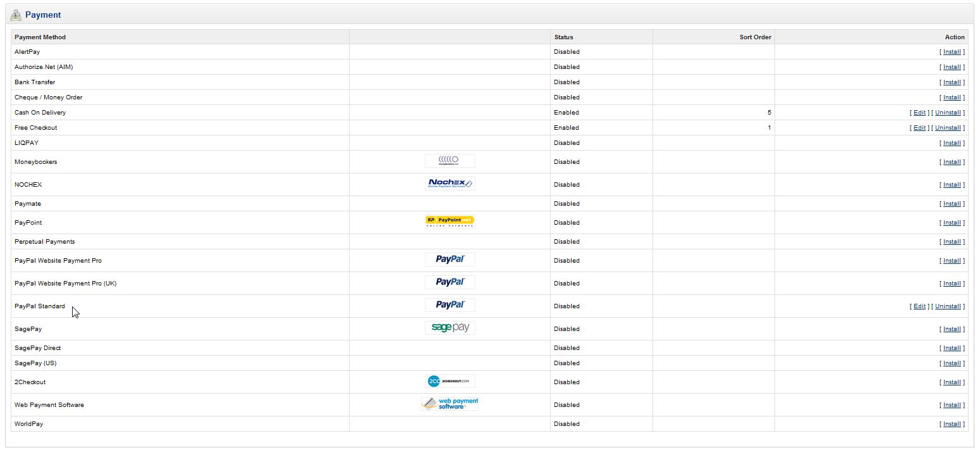Click the Moneybookers logo
980x450 pixels.
(450, 161)
